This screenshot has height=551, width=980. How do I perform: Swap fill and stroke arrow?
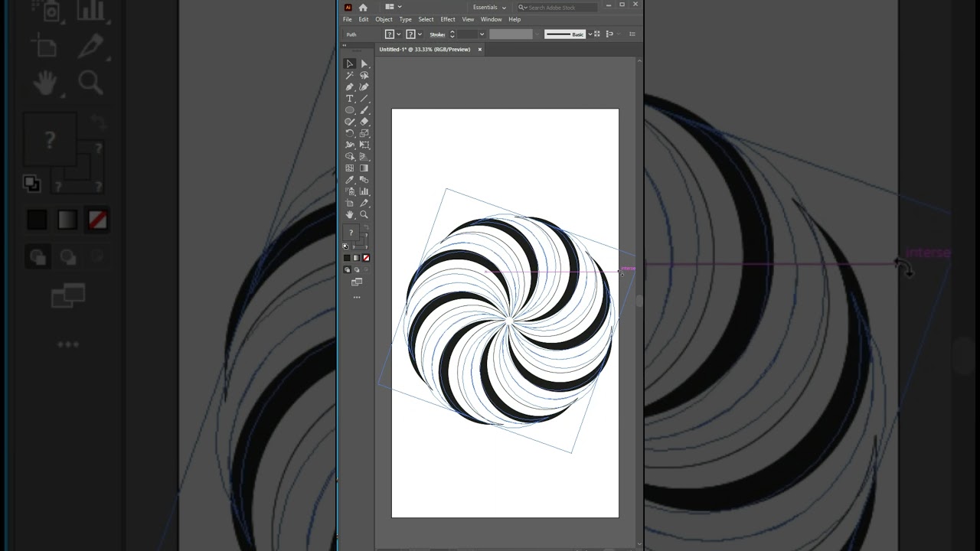click(x=366, y=227)
